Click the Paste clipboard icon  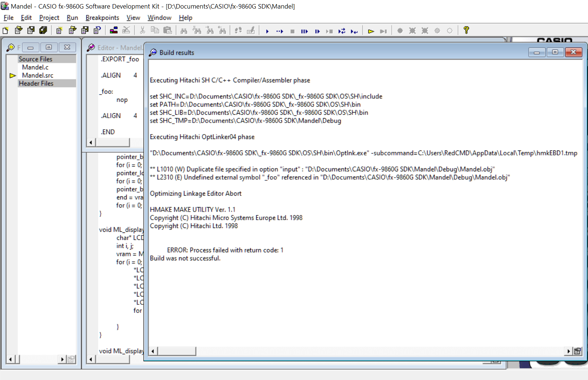coord(168,31)
